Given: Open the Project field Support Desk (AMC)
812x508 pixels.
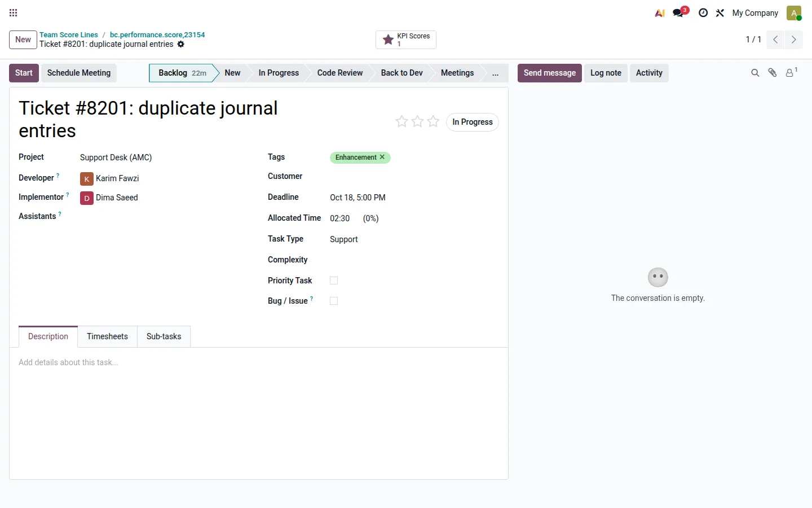Looking at the screenshot, I should pyautogui.click(x=116, y=157).
